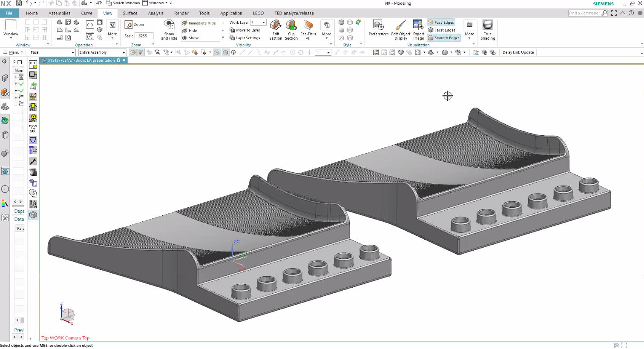The width and height of the screenshot is (644, 349).
Task: Toggle Facet Edges display
Action: pos(441,30)
